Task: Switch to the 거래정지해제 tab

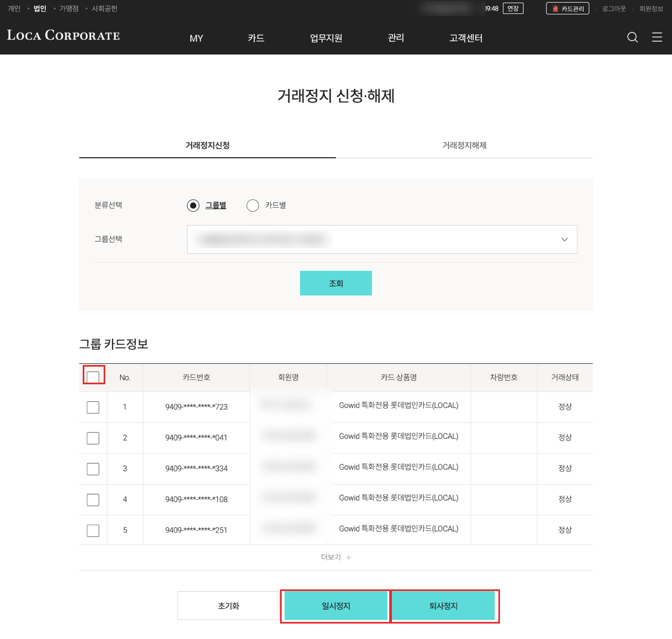Action: 464,146
